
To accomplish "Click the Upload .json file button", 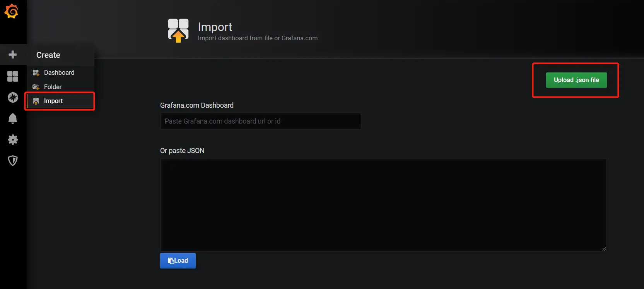I will click(576, 80).
